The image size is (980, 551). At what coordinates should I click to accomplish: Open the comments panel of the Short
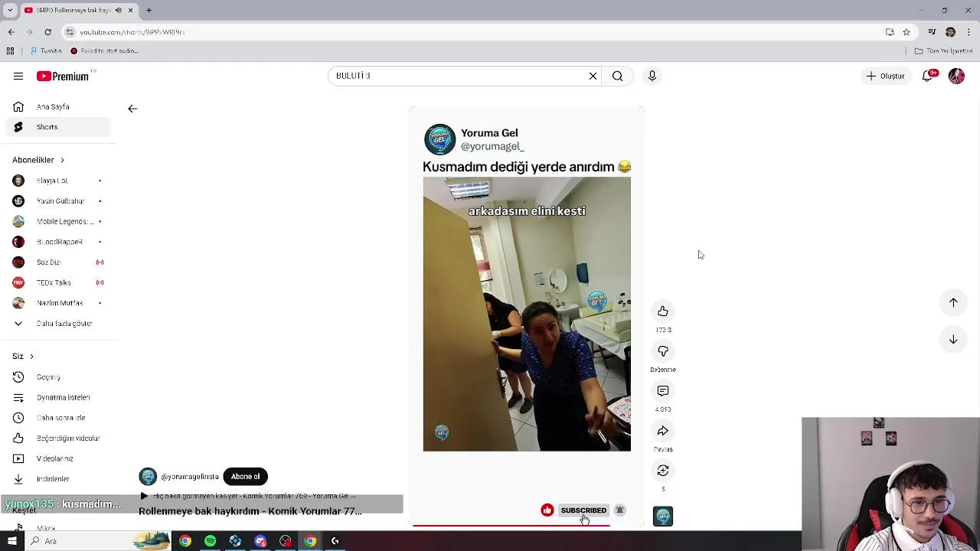click(663, 390)
